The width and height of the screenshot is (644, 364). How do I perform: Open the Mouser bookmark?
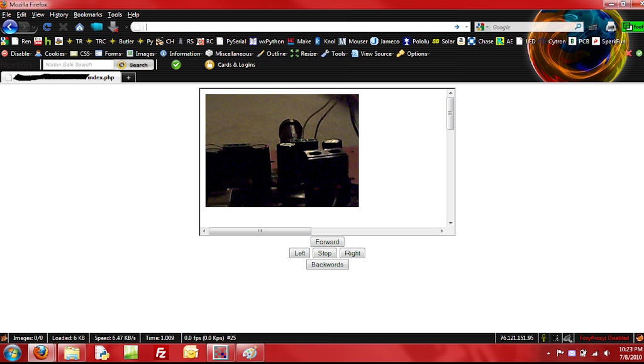click(353, 41)
